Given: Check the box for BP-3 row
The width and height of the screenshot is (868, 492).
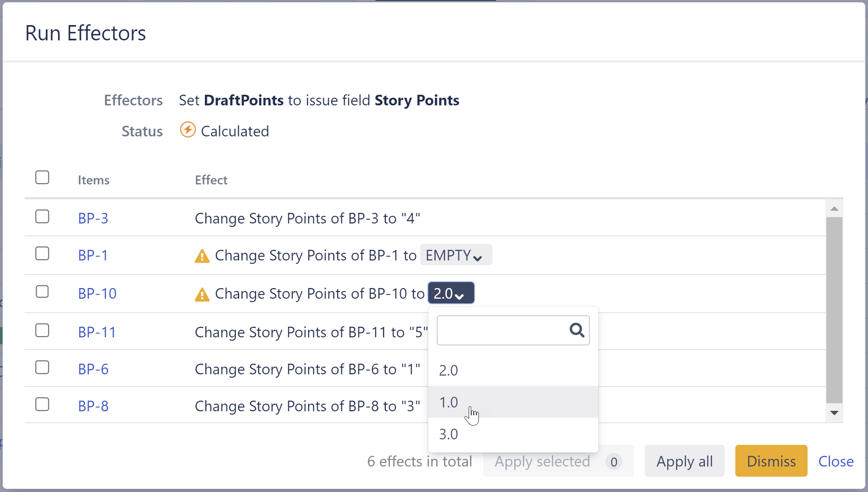Looking at the screenshot, I should coord(42,217).
